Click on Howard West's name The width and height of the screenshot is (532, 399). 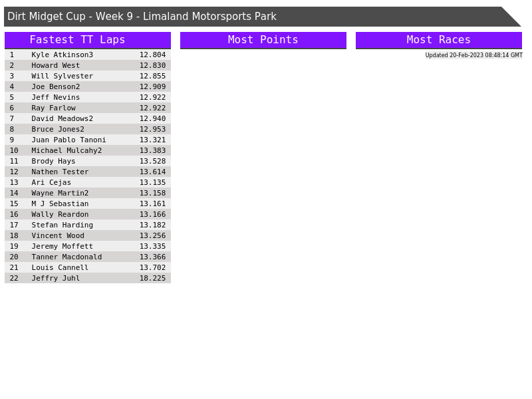[x=55, y=65]
